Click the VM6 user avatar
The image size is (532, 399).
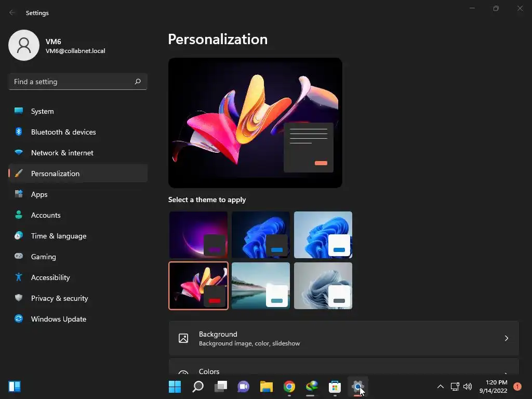coord(24,45)
